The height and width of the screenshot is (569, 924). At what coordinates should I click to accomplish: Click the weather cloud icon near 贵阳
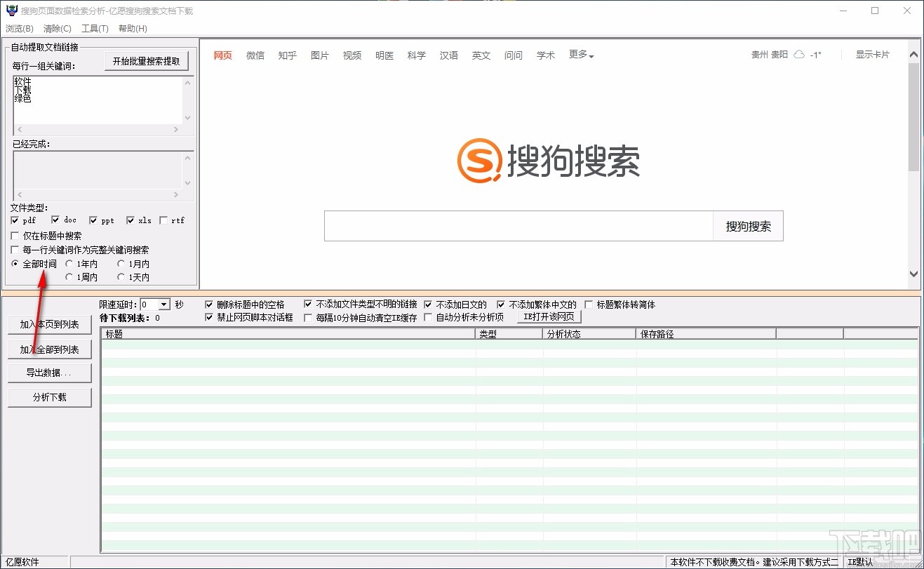click(x=799, y=55)
